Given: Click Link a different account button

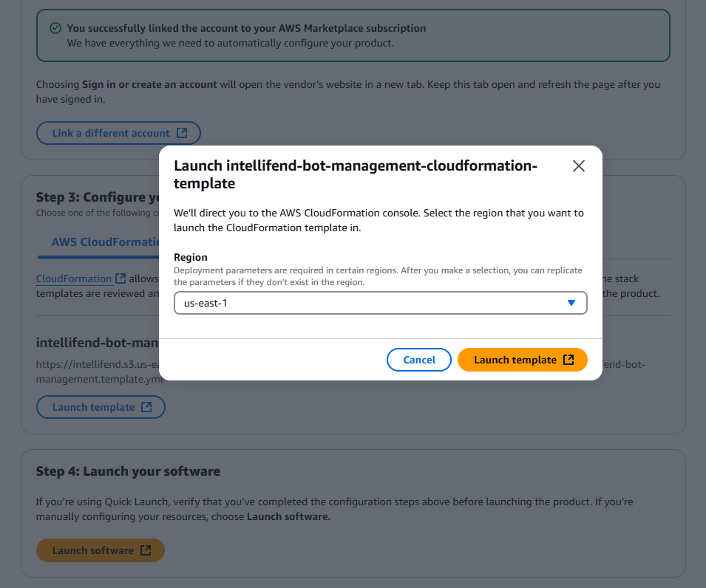Looking at the screenshot, I should [x=118, y=133].
